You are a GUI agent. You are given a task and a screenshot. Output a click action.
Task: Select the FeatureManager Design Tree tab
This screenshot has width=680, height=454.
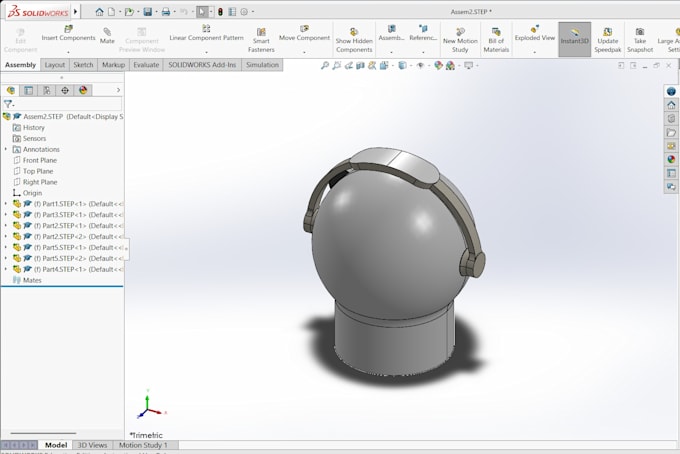point(11,90)
